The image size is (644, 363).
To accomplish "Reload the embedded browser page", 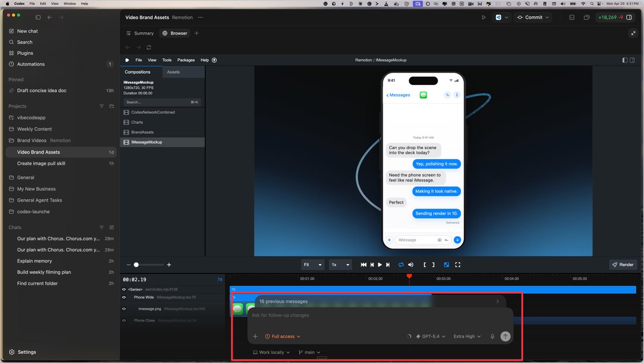I will (x=149, y=47).
